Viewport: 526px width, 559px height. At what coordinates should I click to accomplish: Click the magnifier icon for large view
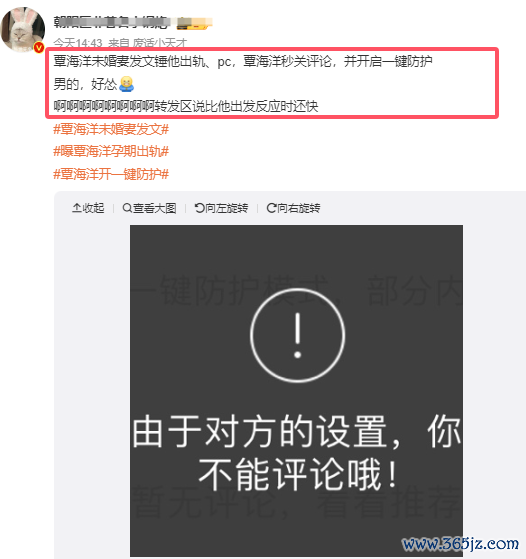point(127,208)
